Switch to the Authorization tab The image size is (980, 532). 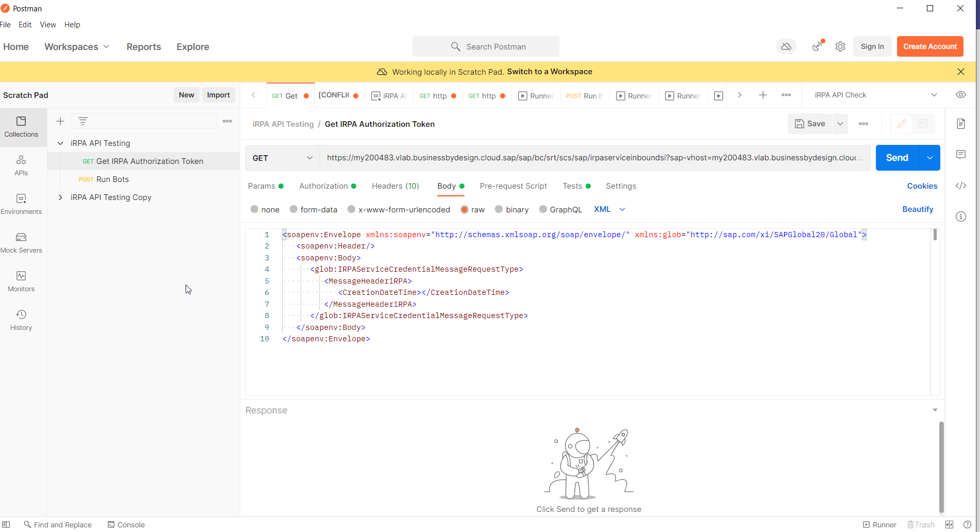pyautogui.click(x=327, y=186)
